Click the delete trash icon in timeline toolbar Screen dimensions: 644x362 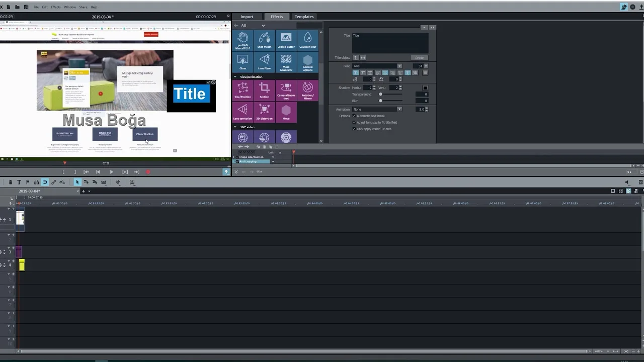[x=11, y=182]
